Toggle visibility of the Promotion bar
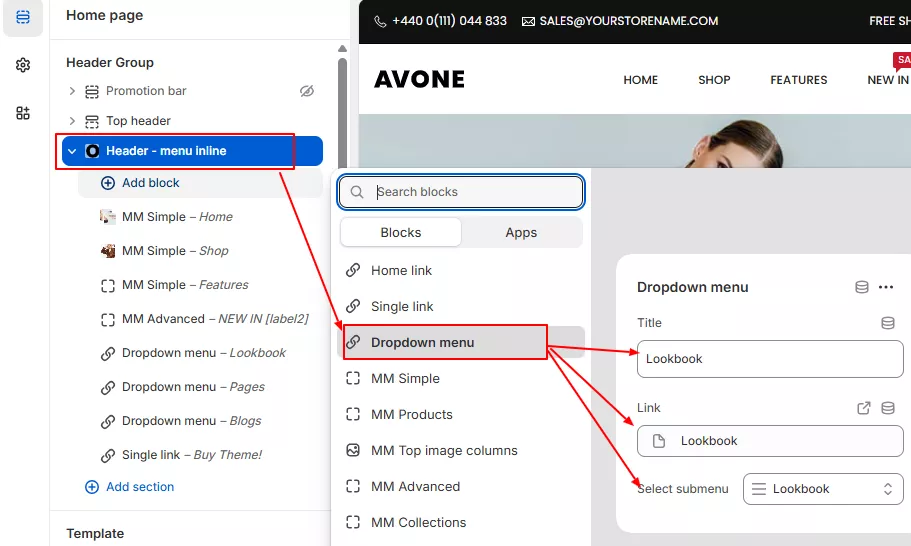Image resolution: width=911 pixels, height=546 pixels. (x=307, y=91)
